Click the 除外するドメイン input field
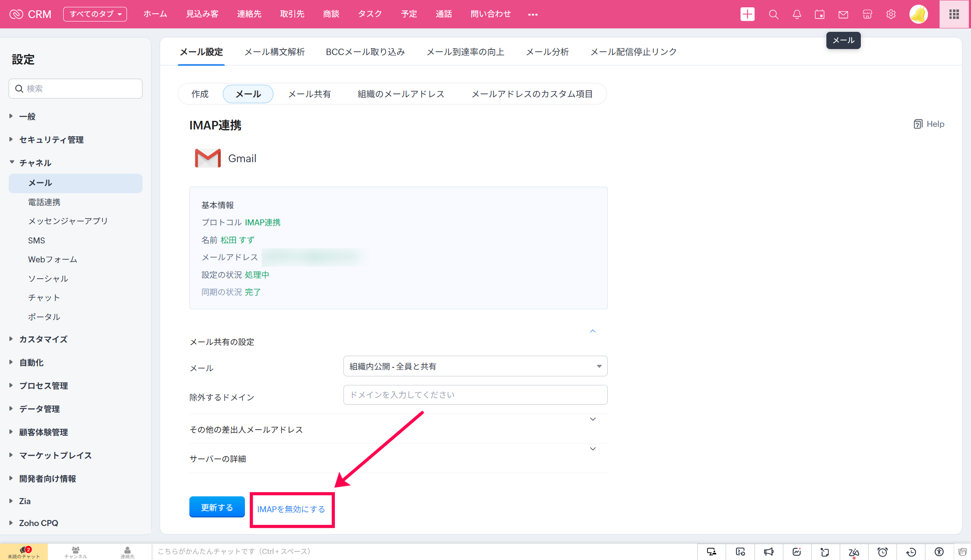971x560 pixels. (x=475, y=395)
